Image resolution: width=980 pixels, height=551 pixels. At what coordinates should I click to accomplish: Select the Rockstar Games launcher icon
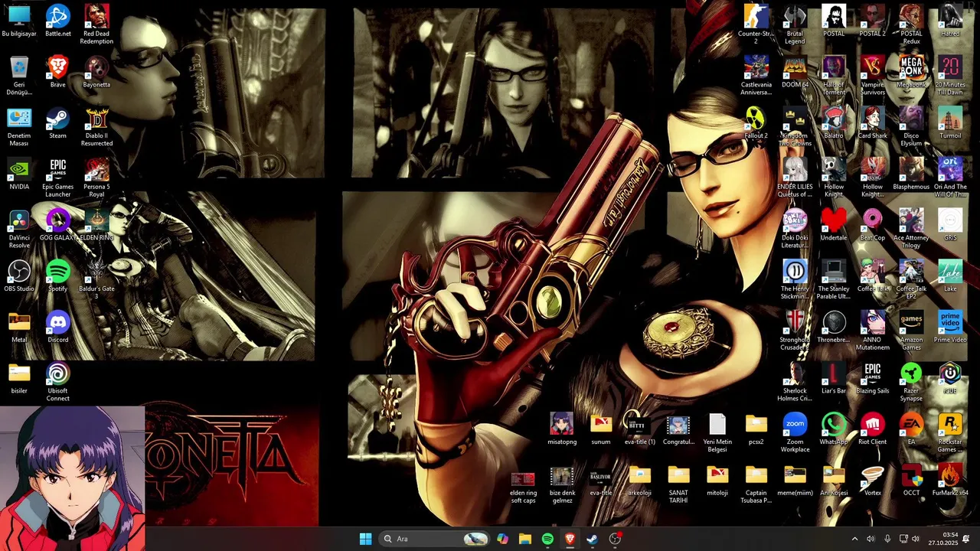coord(950,434)
